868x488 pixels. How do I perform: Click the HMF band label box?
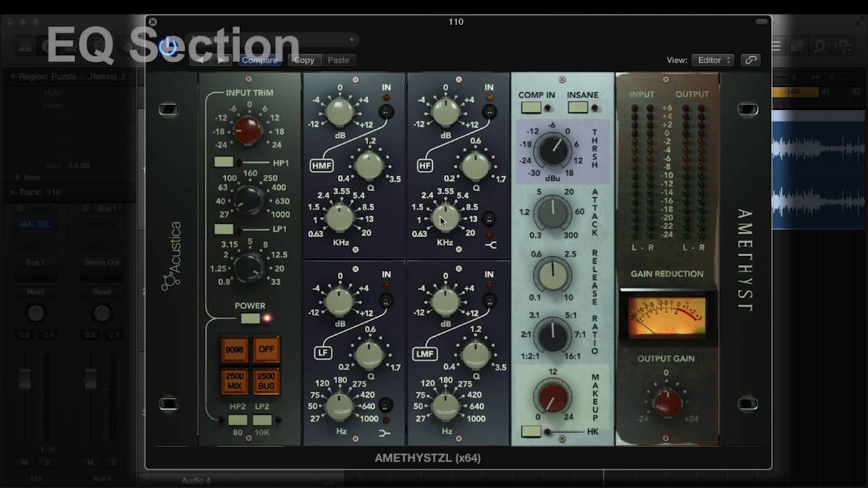(321, 165)
